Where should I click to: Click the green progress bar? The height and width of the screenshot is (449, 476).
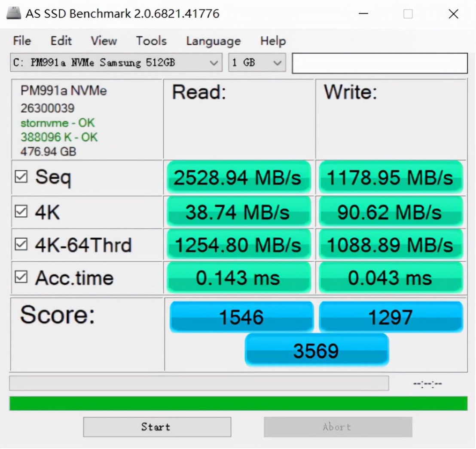(x=238, y=403)
